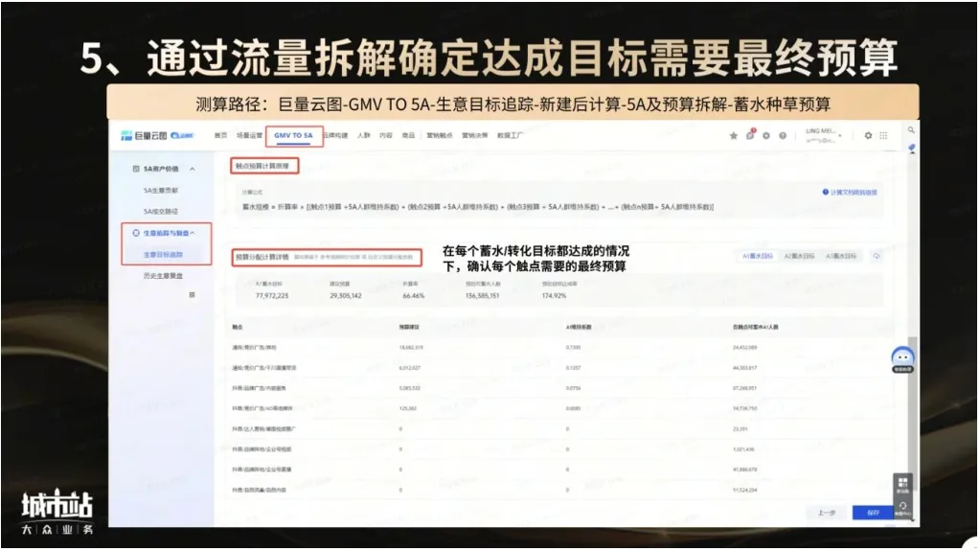Select 生意目标追踪 in the sidebar

click(163, 255)
